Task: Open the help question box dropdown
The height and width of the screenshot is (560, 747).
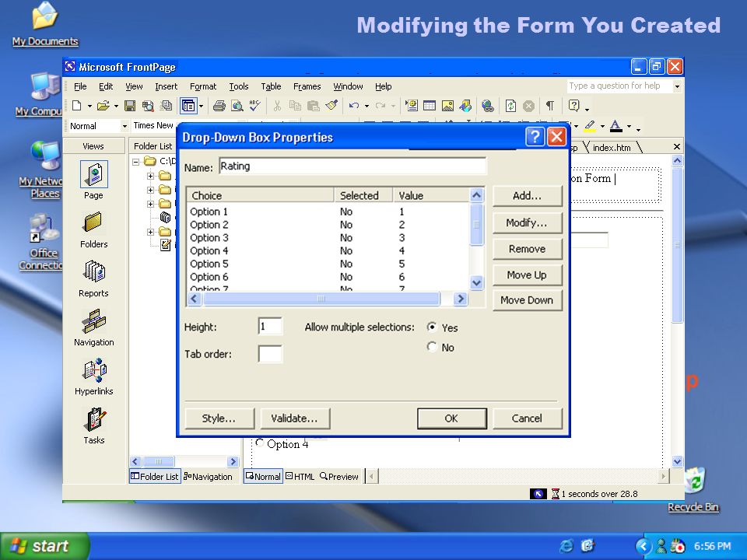Action: point(677,86)
